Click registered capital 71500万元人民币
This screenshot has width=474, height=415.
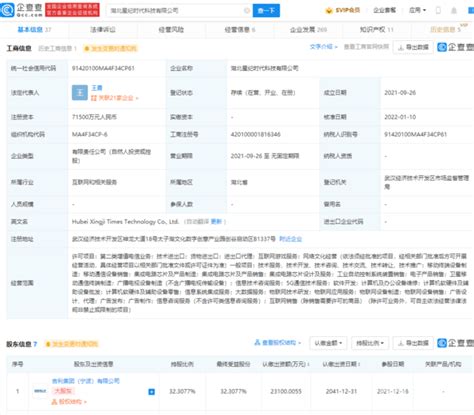(94, 117)
